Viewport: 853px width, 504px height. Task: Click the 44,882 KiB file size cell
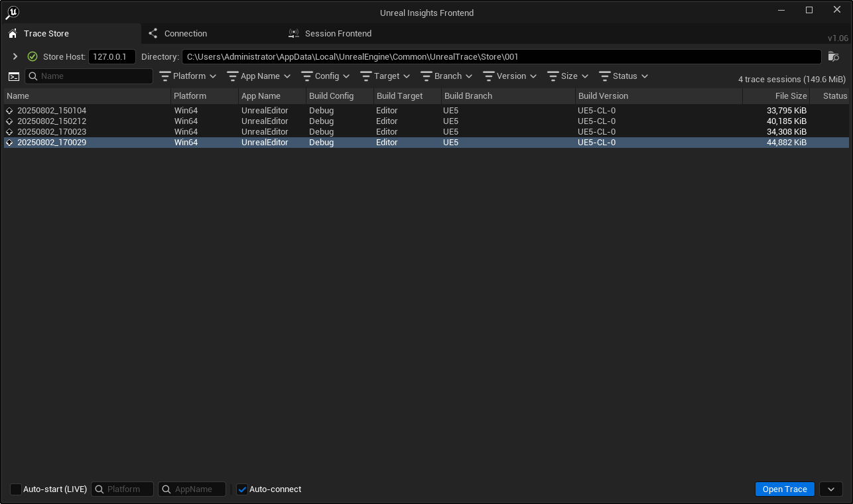tap(787, 143)
